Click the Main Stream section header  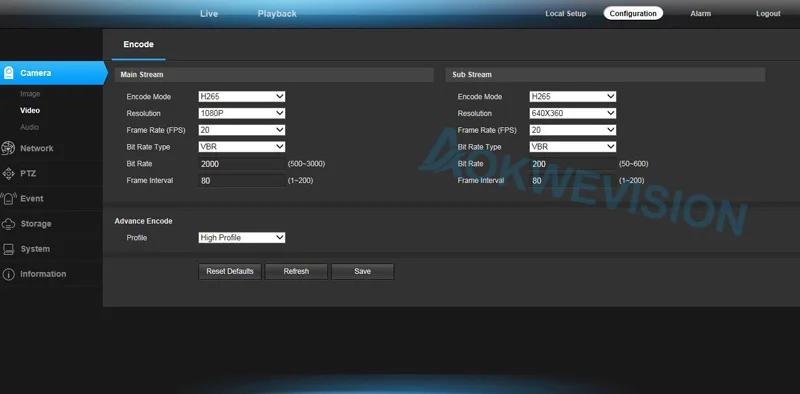click(x=274, y=75)
